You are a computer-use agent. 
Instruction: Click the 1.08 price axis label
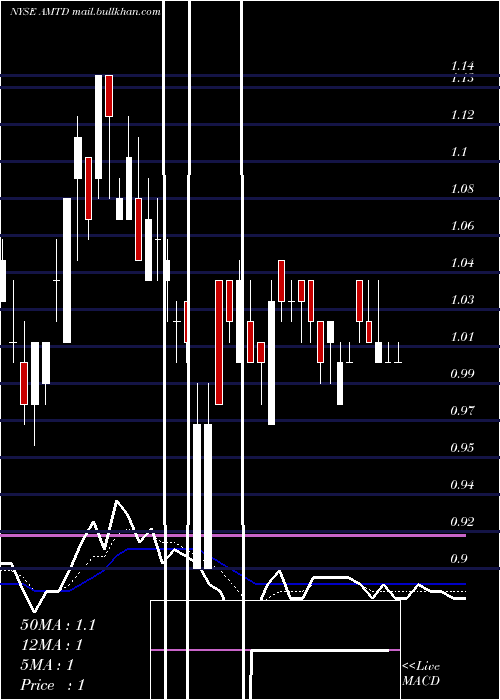tap(462, 188)
